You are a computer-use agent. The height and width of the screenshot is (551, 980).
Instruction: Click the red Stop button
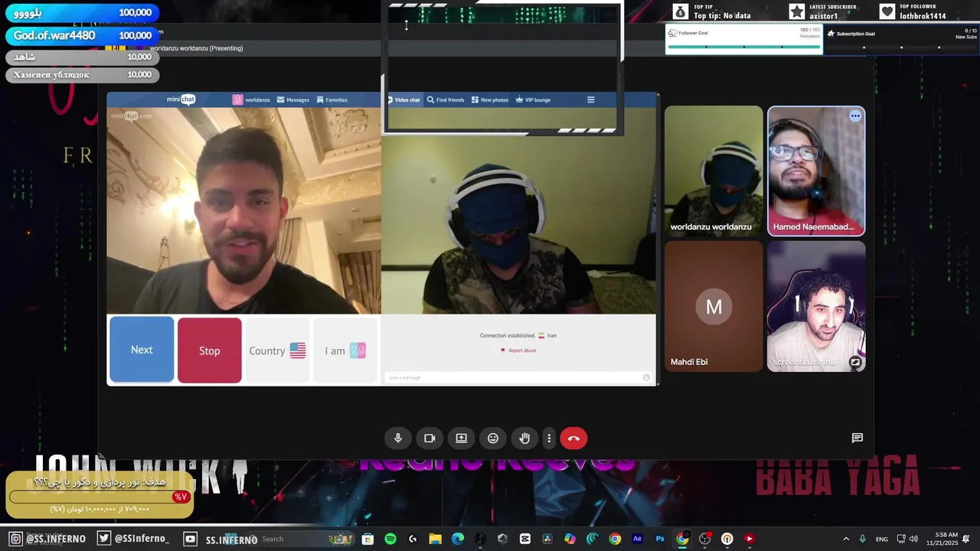210,350
